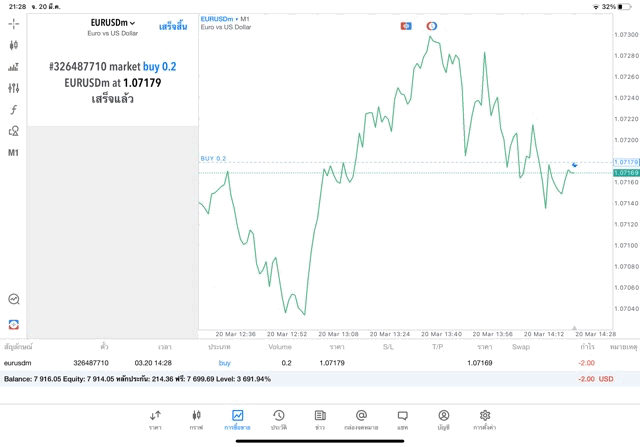Open the drawing objects shapes icon

tap(14, 131)
